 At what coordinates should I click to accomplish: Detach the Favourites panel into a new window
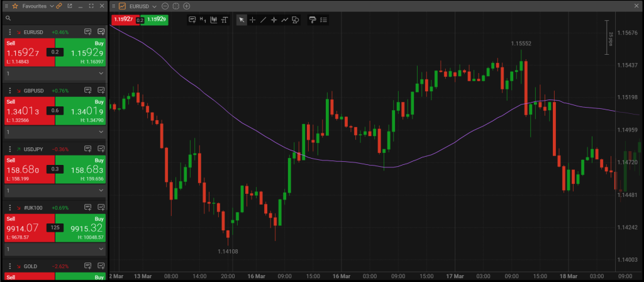(x=69, y=6)
